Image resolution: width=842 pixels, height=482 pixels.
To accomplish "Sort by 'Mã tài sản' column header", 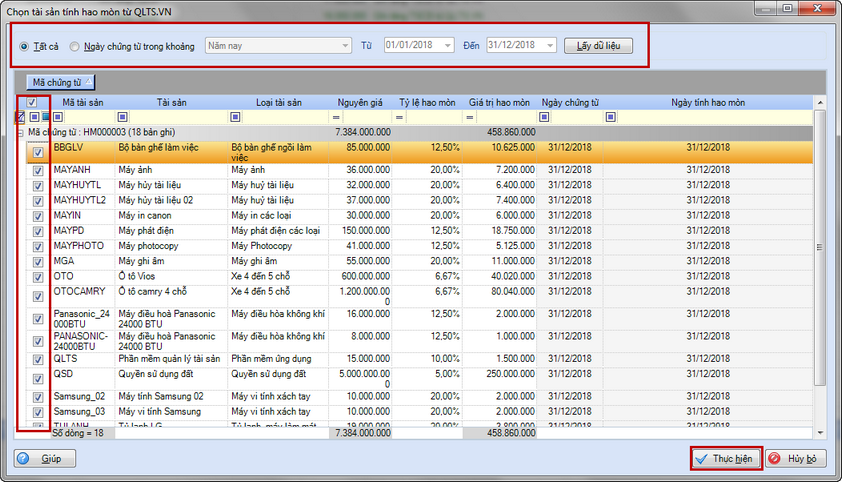I will 83,102.
